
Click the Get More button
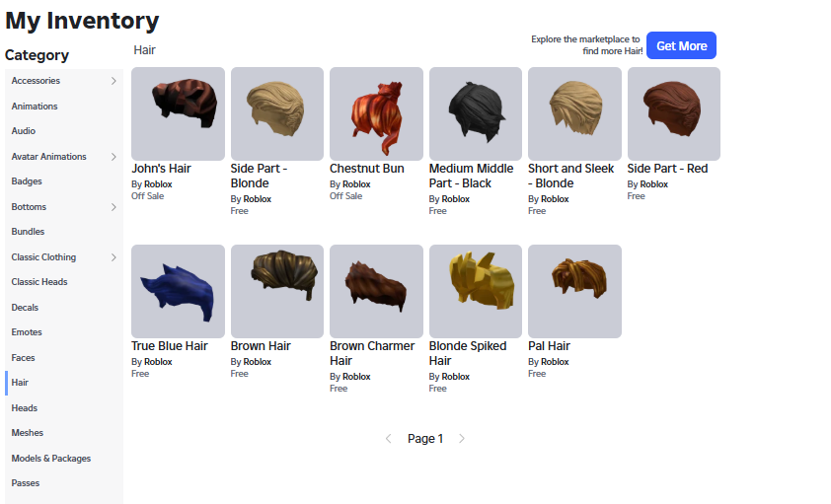click(x=681, y=45)
